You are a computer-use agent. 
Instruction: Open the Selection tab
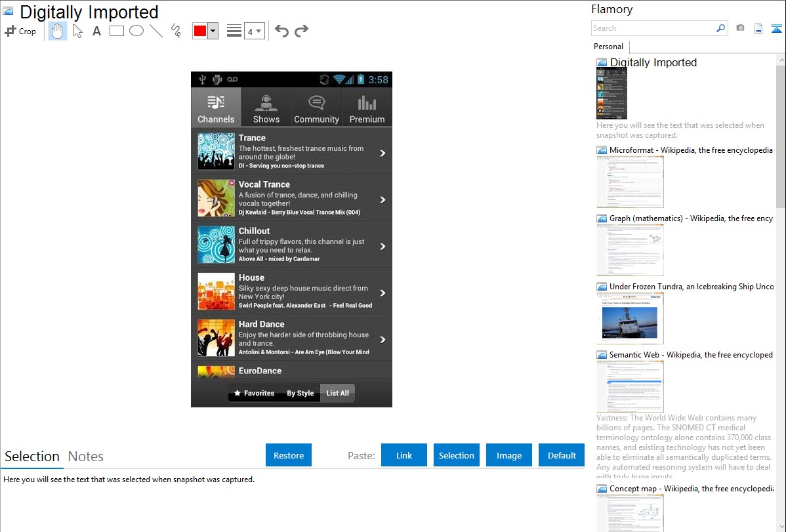[32, 457]
